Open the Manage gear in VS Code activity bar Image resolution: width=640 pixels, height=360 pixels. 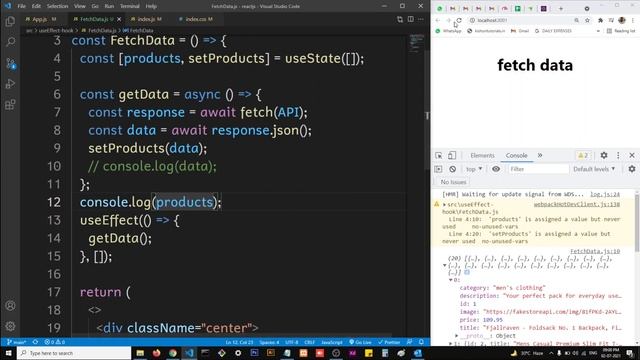(x=11, y=326)
